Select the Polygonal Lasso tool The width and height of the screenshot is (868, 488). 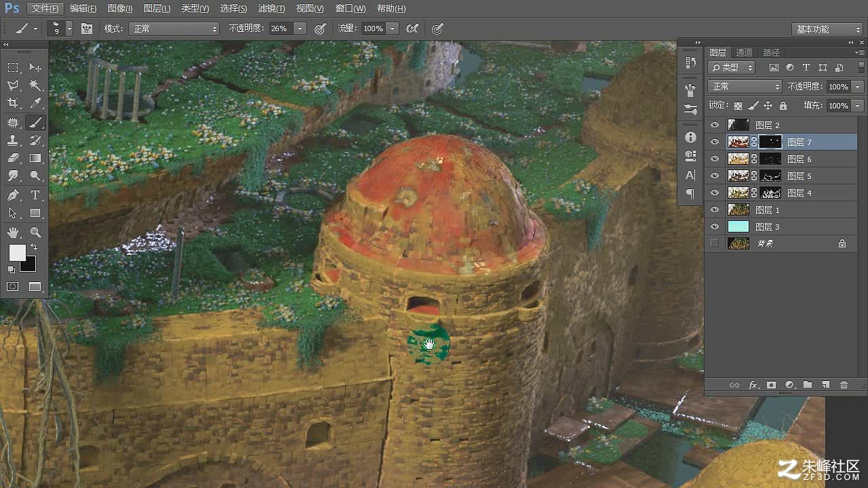13,85
